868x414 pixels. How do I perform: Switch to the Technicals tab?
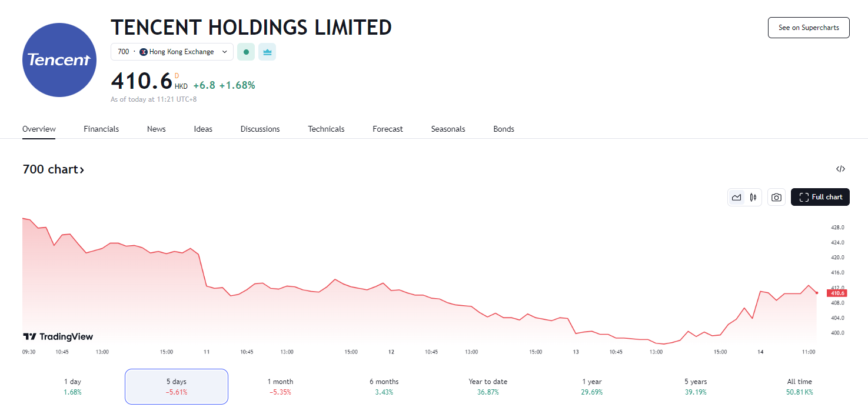[x=326, y=129]
